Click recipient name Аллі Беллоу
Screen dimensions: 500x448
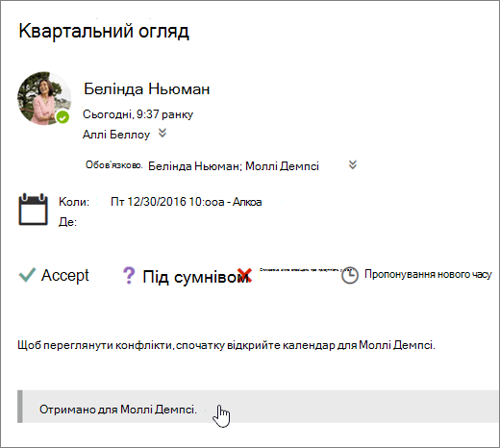click(116, 135)
